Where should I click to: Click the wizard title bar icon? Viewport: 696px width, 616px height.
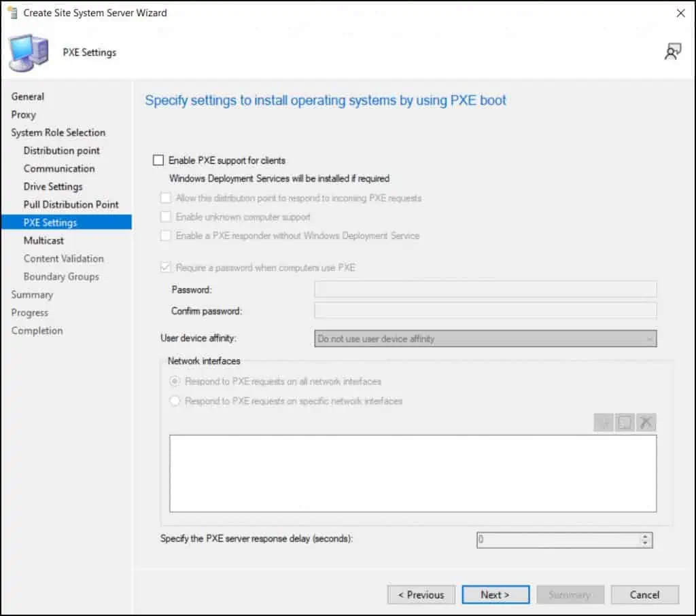click(x=12, y=12)
